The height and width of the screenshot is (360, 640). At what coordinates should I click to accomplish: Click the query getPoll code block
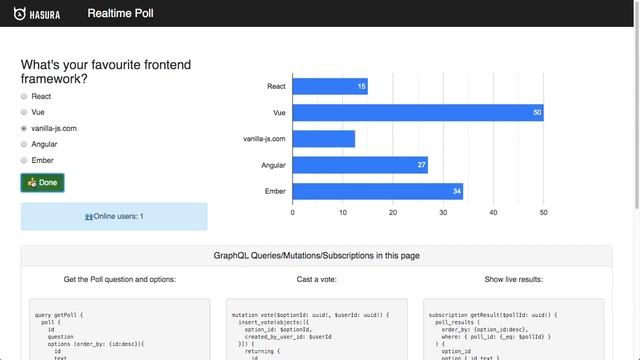pyautogui.click(x=120, y=329)
